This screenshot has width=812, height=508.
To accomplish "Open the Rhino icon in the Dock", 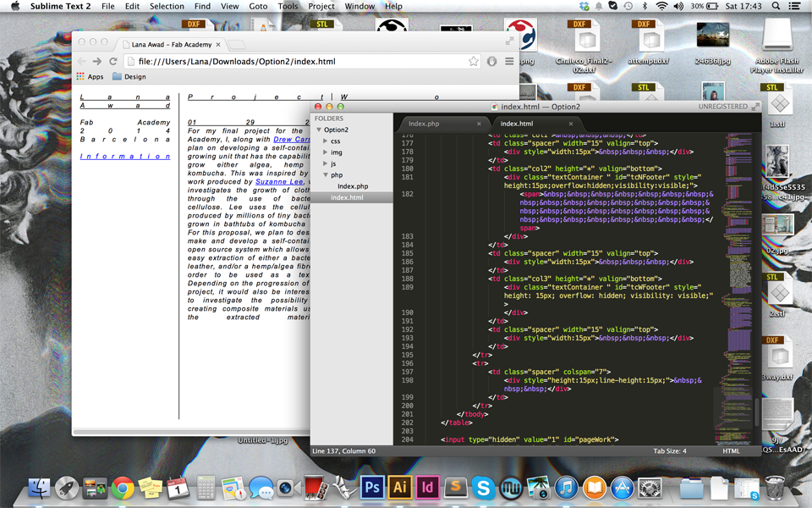I will pos(344,488).
